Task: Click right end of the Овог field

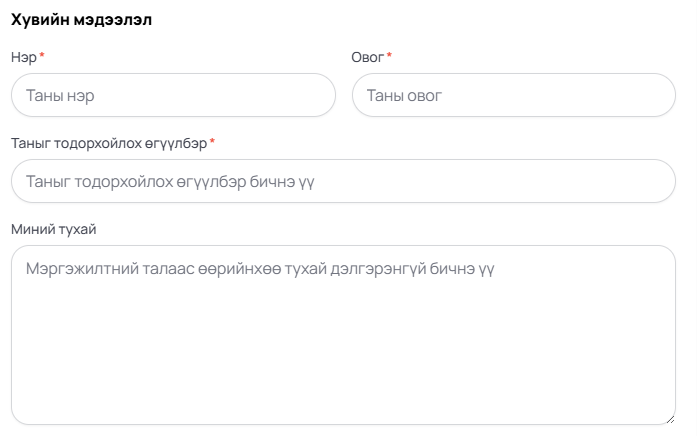Action: pos(658,95)
